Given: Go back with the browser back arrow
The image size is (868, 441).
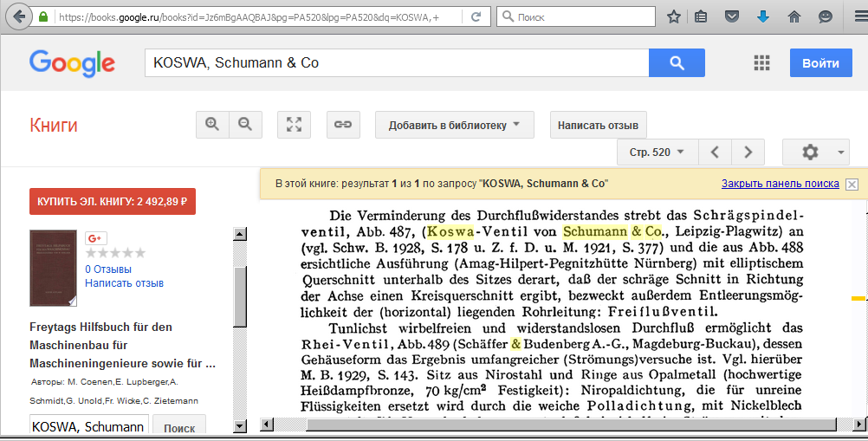Looking at the screenshot, I should coord(18,16).
